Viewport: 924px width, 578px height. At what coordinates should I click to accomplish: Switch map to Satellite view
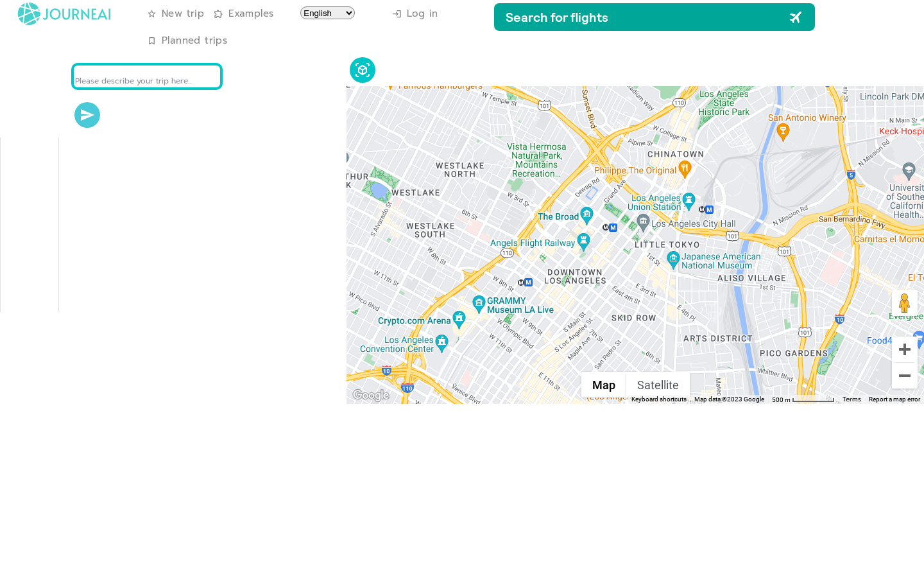click(x=658, y=385)
